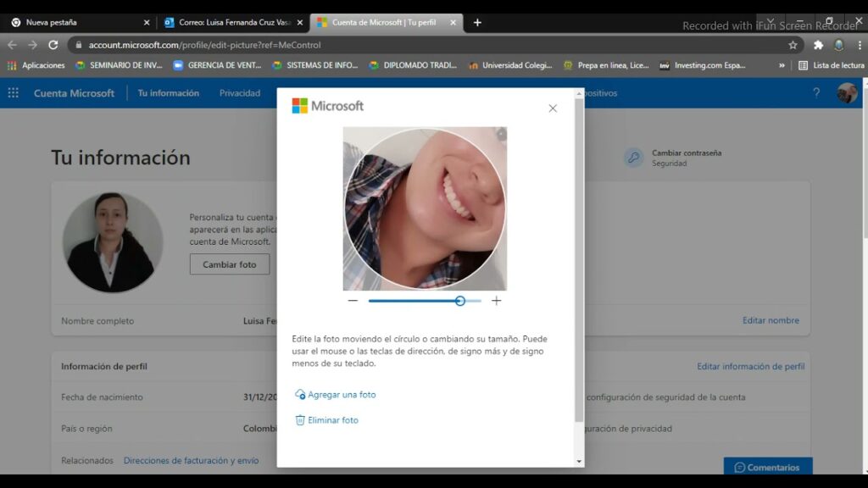Click Editar información de perfil link
This screenshot has width=868, height=488.
click(x=751, y=366)
